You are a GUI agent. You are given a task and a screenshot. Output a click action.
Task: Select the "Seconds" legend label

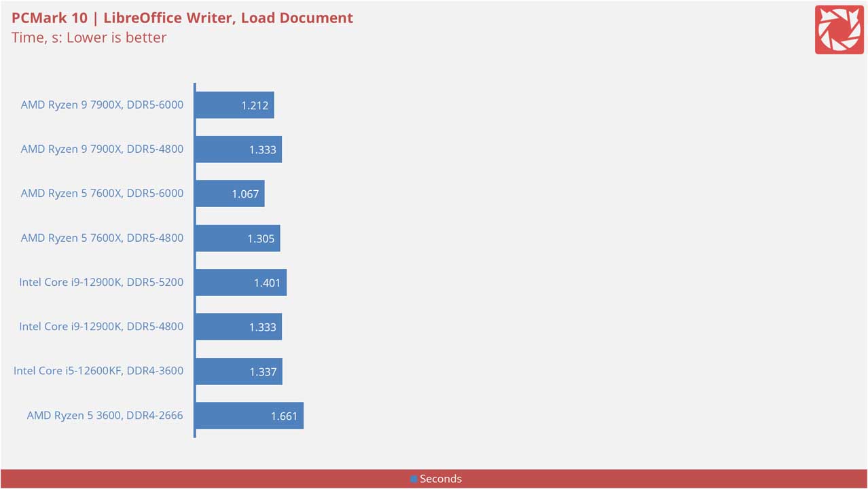441,479
